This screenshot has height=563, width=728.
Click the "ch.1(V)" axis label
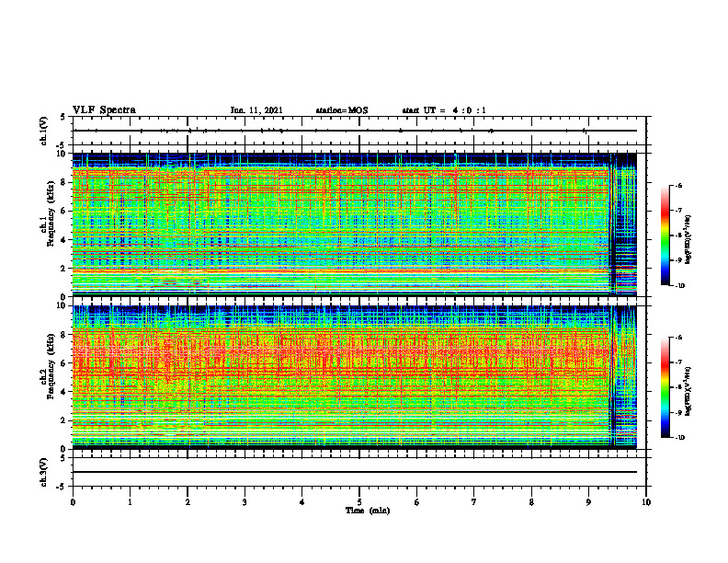[x=44, y=131]
